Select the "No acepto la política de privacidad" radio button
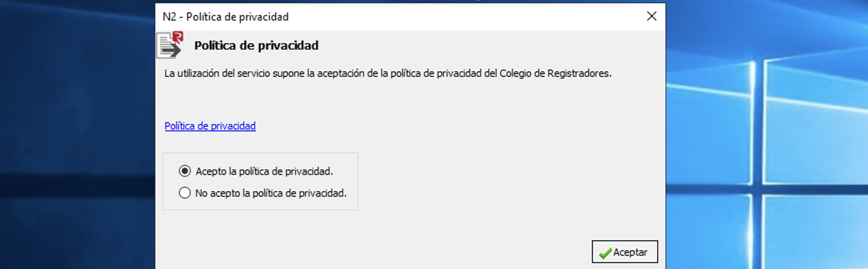Image resolution: width=868 pixels, height=269 pixels. click(x=185, y=193)
